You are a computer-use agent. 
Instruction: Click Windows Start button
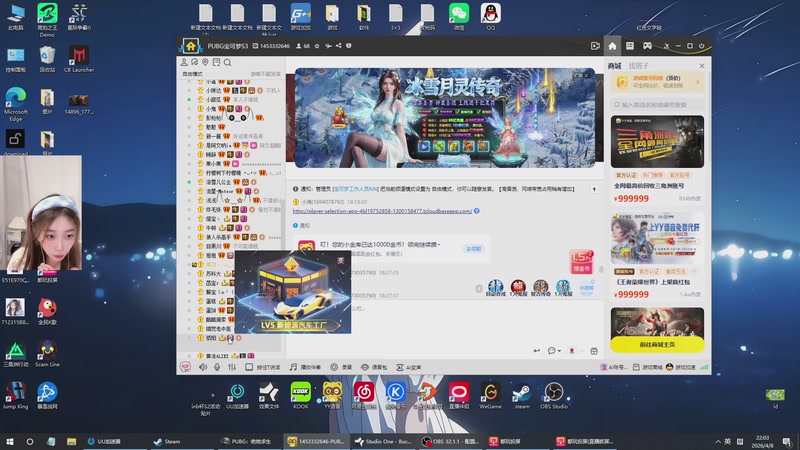pos(9,441)
